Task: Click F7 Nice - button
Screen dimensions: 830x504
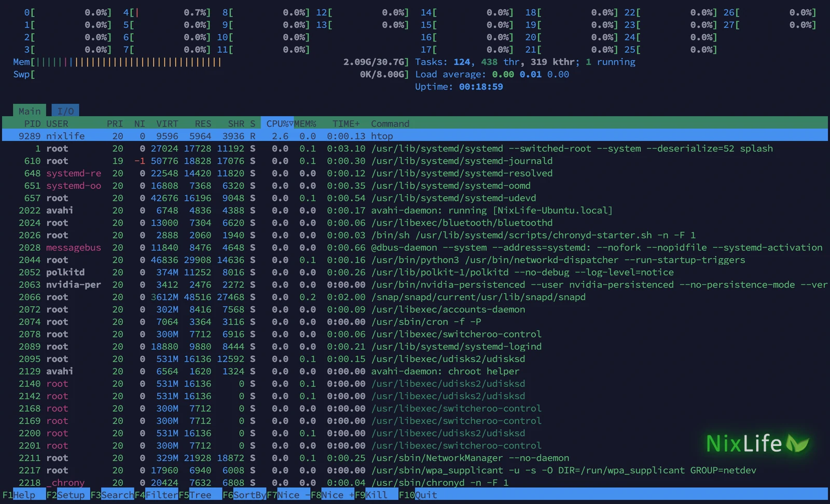Action: [288, 495]
